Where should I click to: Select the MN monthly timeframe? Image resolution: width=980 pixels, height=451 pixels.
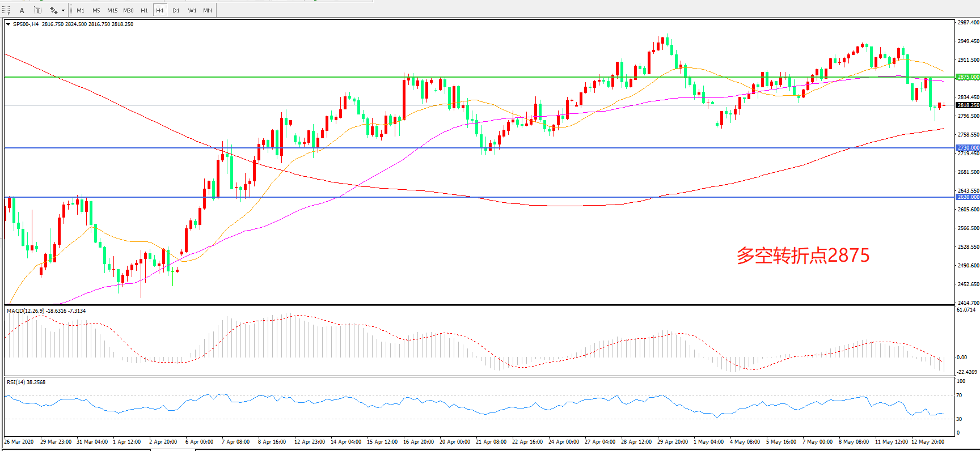point(208,10)
